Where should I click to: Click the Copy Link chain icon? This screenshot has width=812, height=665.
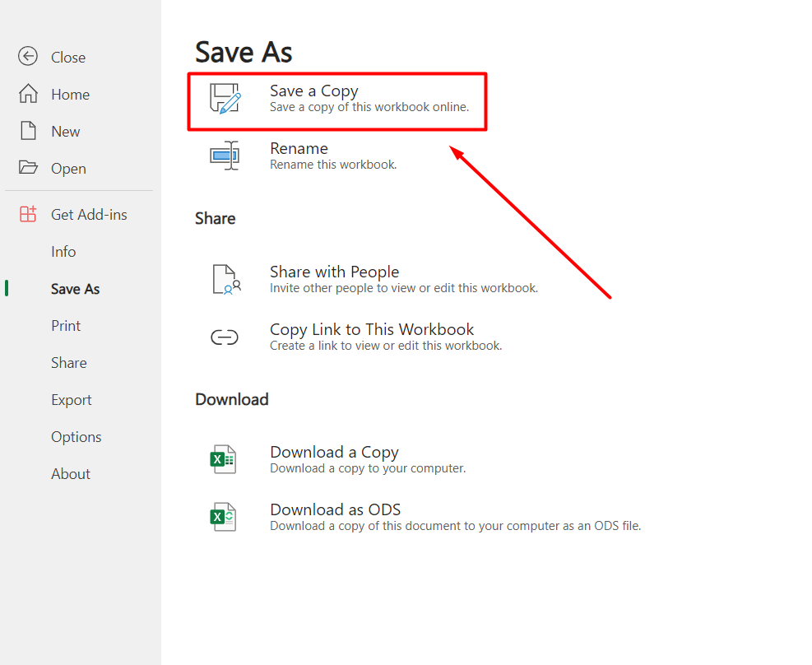pyautogui.click(x=225, y=337)
